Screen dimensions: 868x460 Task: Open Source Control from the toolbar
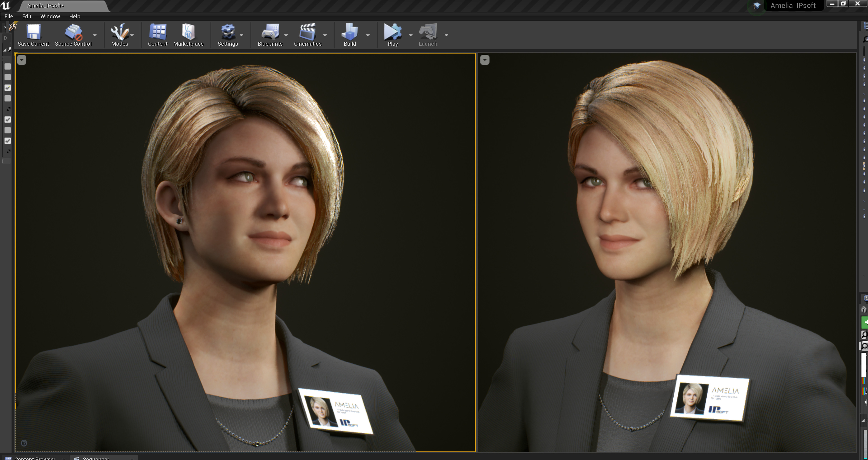click(x=73, y=35)
